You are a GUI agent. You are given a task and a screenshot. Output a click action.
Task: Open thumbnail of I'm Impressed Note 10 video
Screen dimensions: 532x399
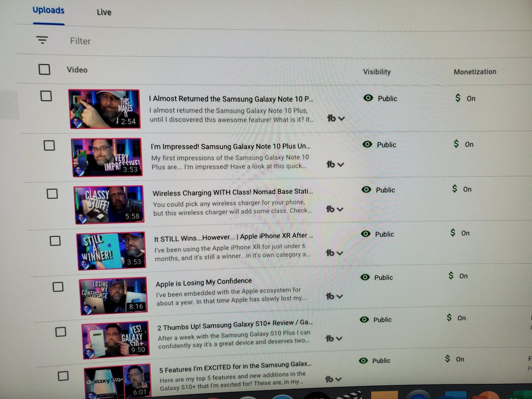tap(107, 157)
